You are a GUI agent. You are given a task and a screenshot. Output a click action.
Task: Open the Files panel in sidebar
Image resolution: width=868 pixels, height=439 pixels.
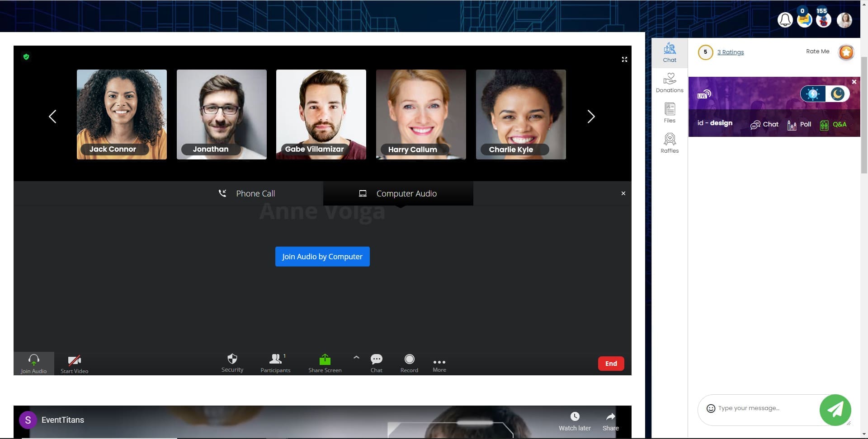[670, 112]
